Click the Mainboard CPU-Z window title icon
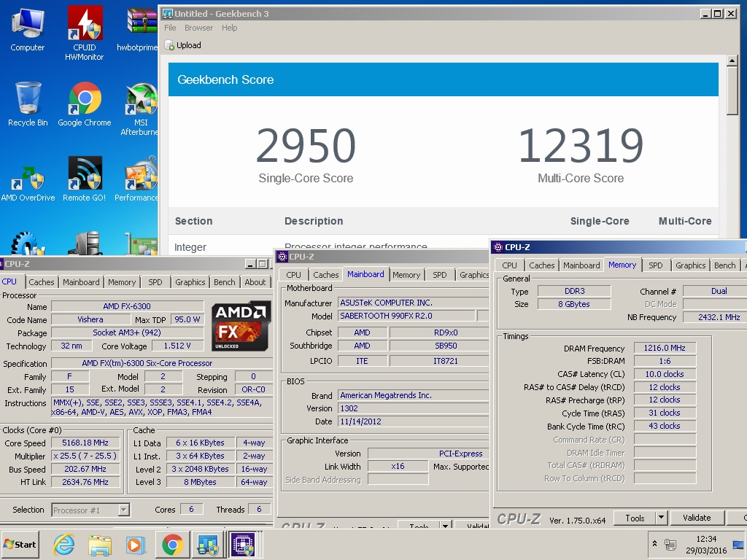The image size is (747, 560). (282, 257)
